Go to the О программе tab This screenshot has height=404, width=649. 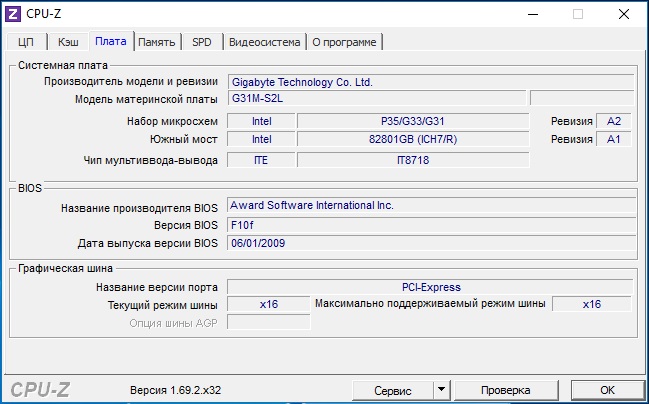click(344, 42)
